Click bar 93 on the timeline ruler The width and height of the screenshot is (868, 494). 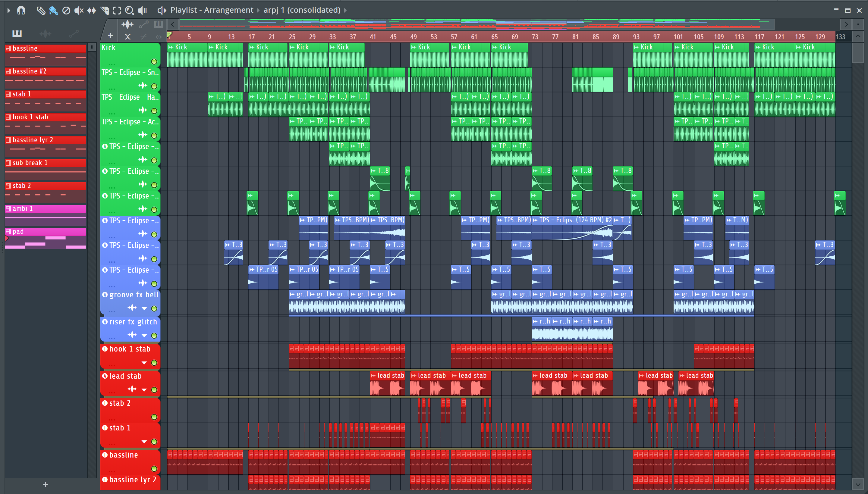click(x=636, y=37)
